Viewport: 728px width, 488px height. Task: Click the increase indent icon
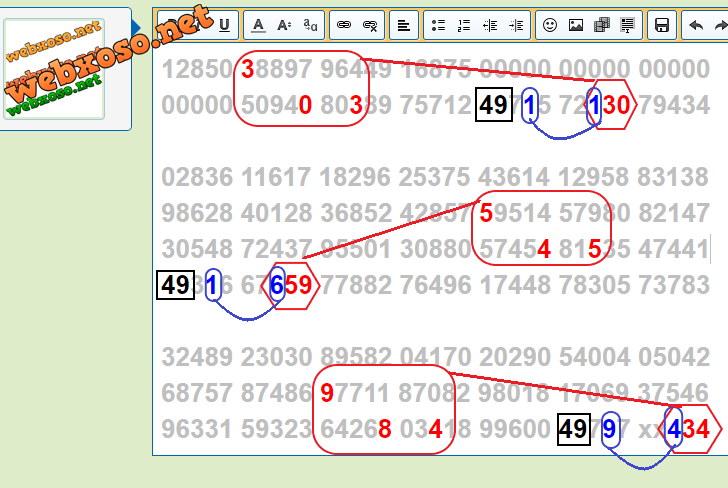[x=515, y=25]
